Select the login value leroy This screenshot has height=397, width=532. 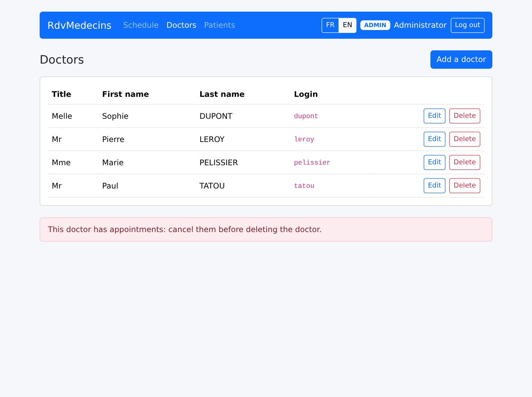(304, 139)
